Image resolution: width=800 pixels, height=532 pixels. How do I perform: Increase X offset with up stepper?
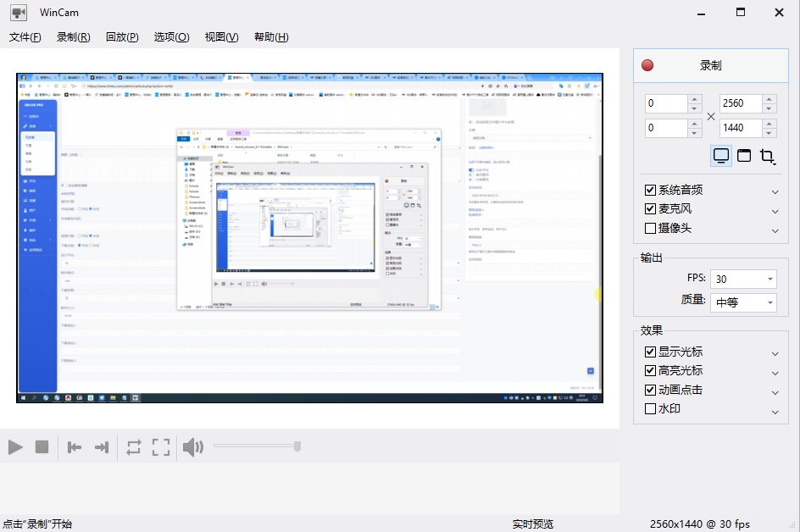pos(694,99)
